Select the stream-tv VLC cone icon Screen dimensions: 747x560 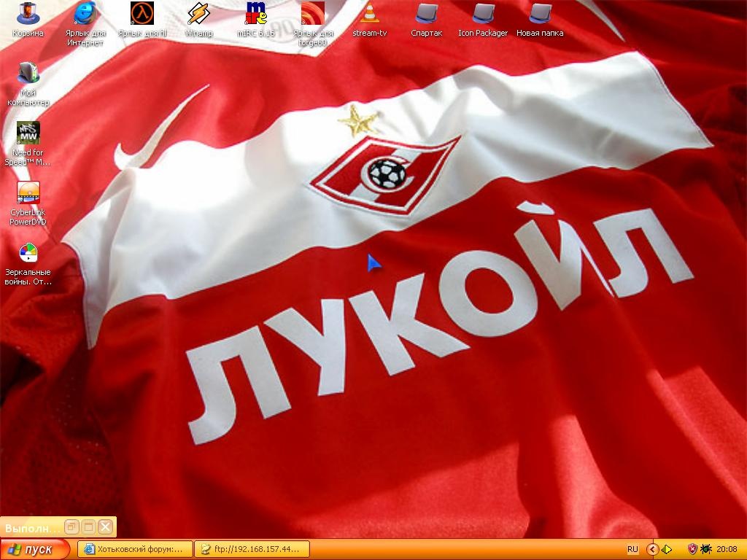point(370,14)
